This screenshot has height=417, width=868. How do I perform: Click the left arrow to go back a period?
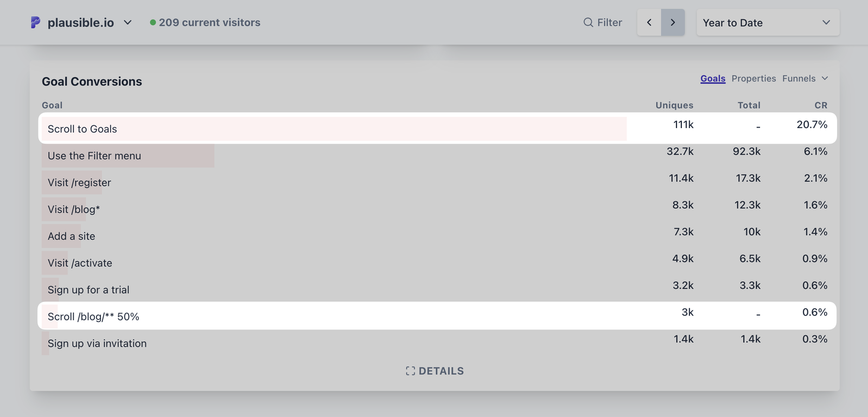tap(649, 22)
